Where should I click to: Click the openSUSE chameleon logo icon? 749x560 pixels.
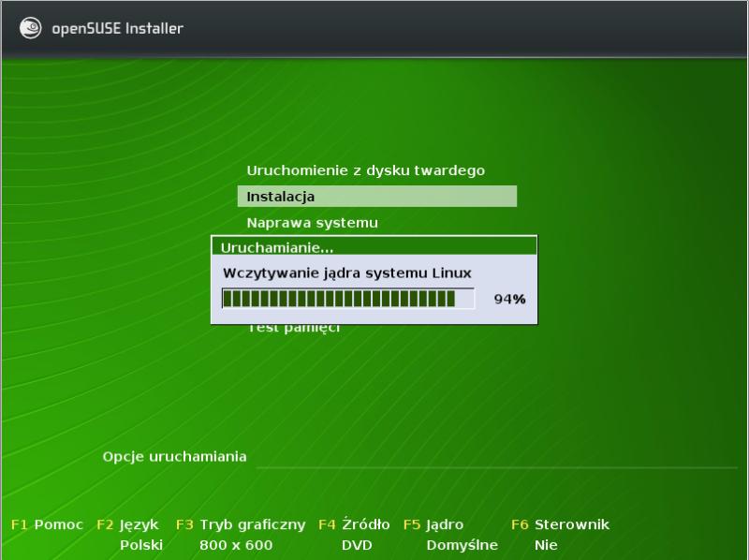(30, 28)
